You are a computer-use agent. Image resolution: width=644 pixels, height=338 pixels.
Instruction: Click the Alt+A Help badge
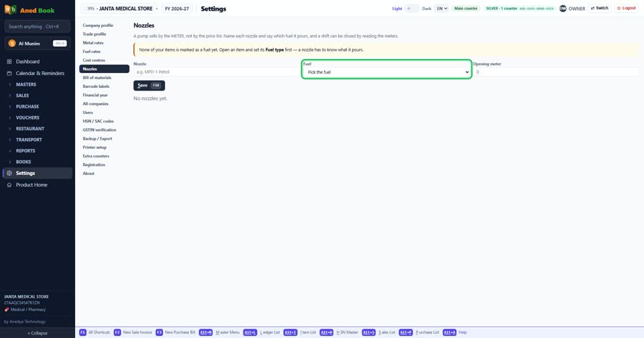click(449, 332)
